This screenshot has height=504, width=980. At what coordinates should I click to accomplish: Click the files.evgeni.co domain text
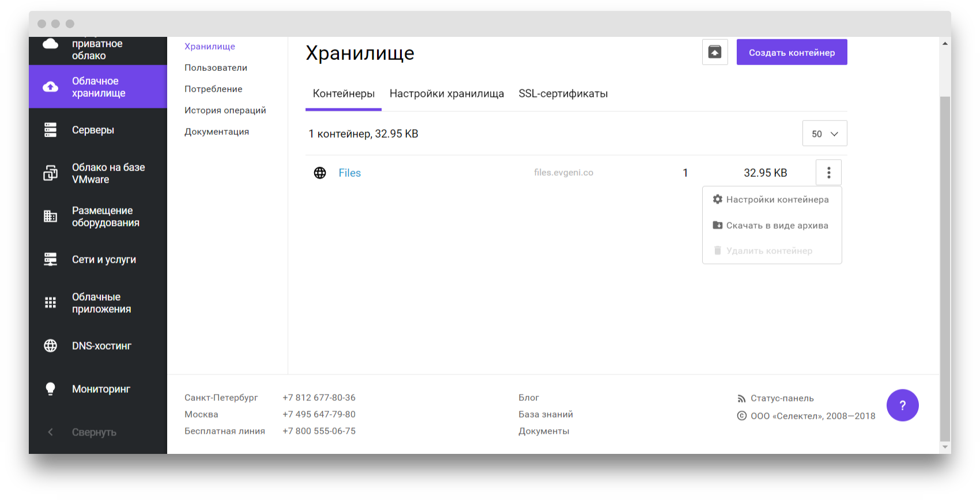click(x=564, y=173)
